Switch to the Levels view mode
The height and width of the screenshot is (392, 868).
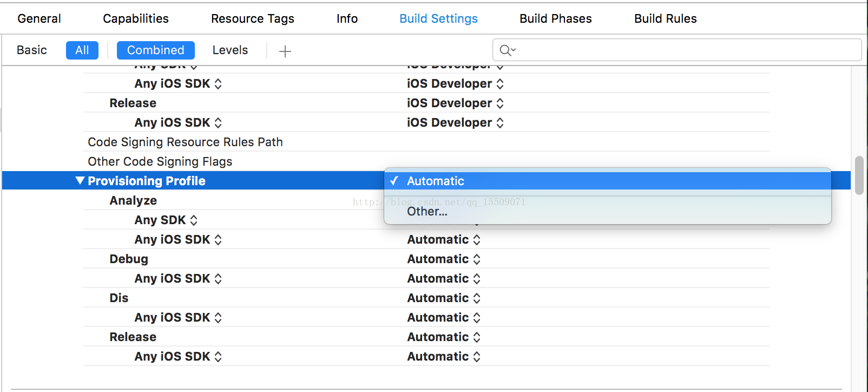point(230,50)
